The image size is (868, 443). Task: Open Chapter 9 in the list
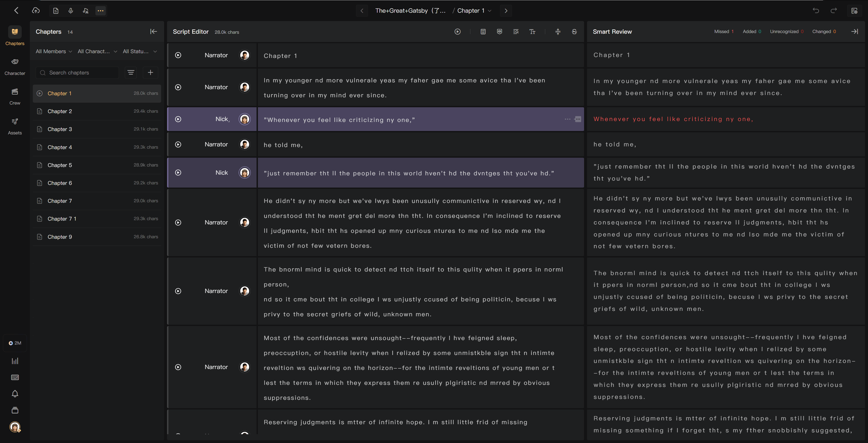[x=97, y=237]
